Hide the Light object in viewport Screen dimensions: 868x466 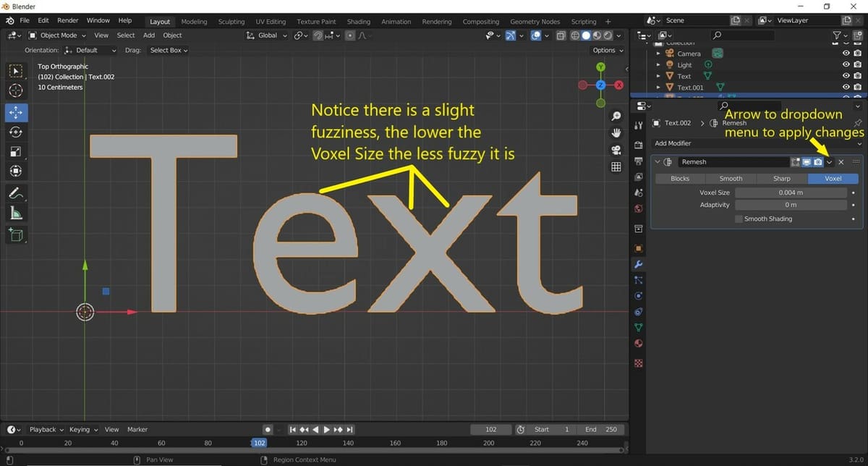846,64
